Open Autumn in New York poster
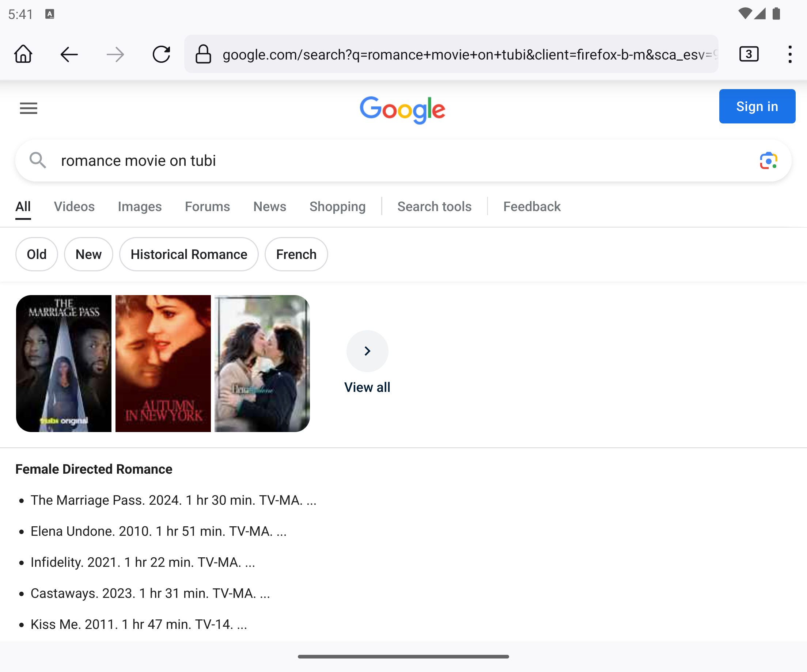The width and height of the screenshot is (807, 672). [163, 363]
